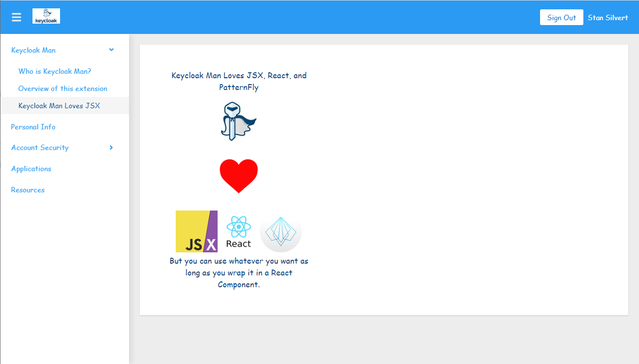
Task: Open the Resources page
Action: (28, 190)
